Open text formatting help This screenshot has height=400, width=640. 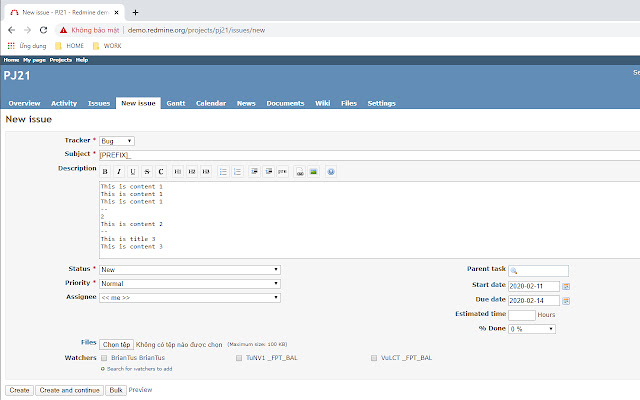pos(331,172)
